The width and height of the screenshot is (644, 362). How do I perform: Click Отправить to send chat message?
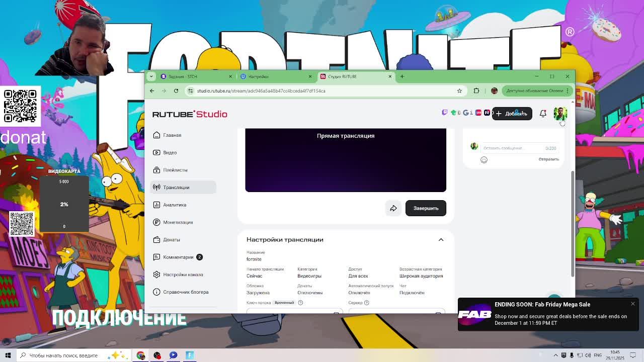click(x=548, y=159)
